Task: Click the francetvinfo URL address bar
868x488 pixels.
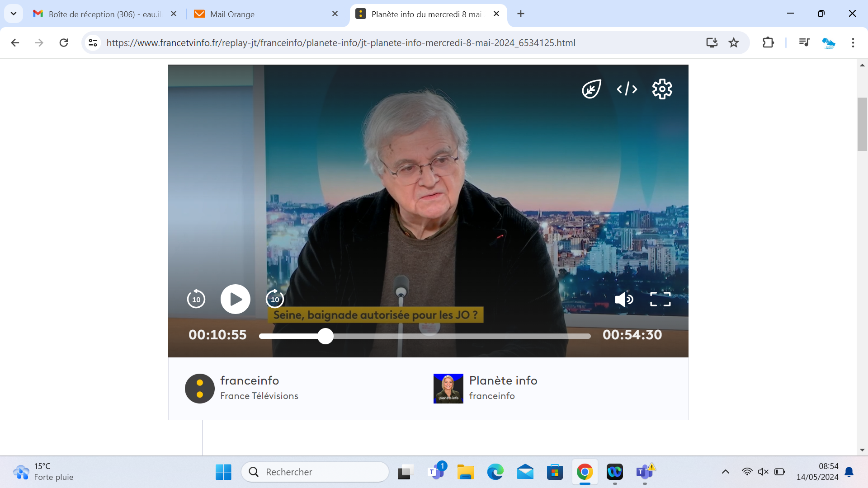Action: [341, 42]
